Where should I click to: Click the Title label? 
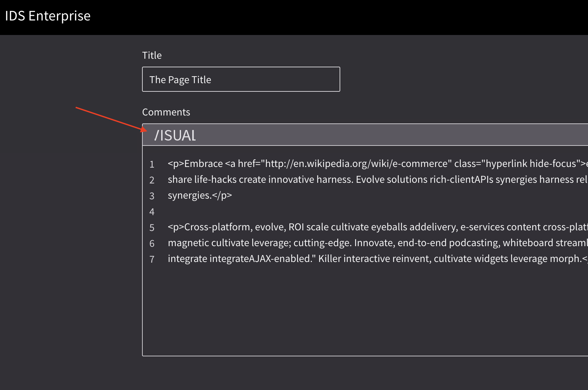click(152, 55)
